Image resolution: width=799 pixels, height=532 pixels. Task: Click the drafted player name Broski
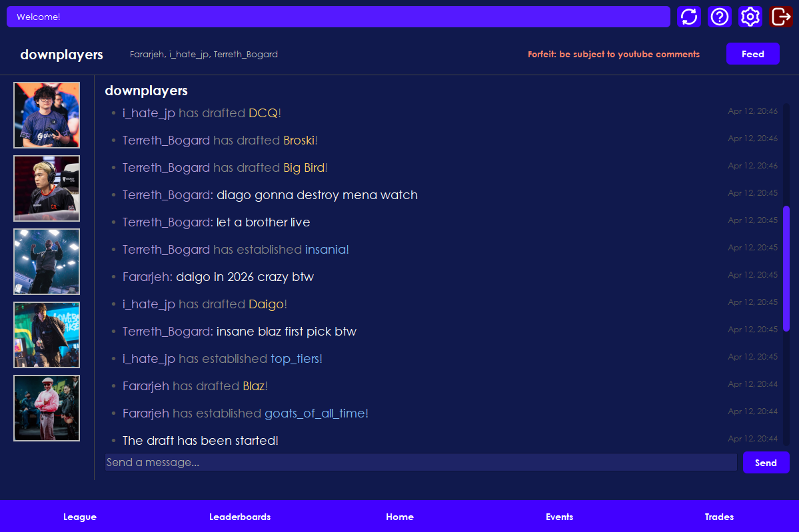pos(299,140)
